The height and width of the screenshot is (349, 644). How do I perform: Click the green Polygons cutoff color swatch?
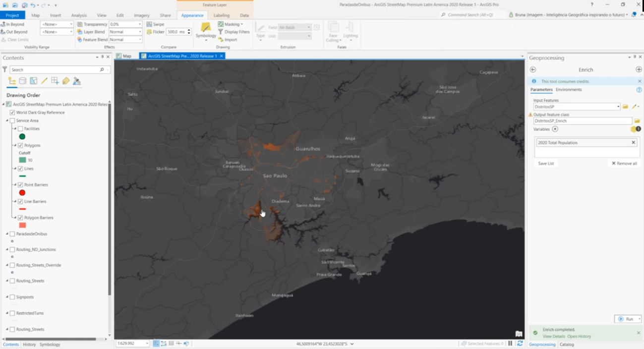[22, 160]
